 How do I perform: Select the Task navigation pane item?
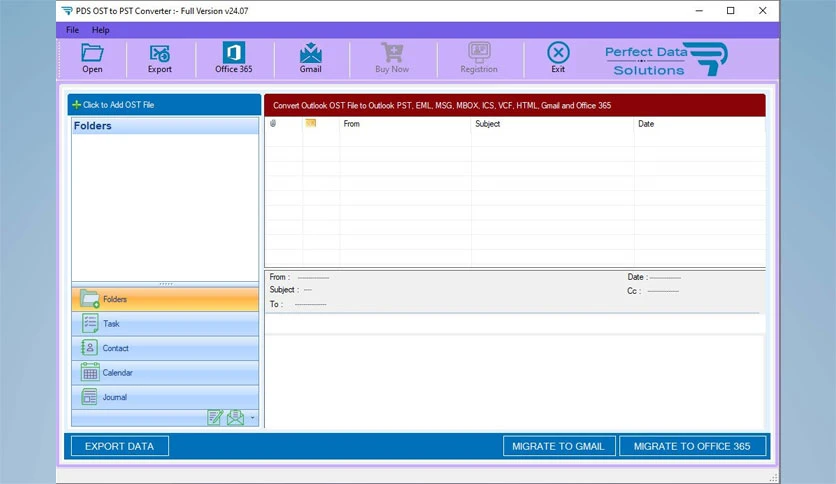pos(165,324)
